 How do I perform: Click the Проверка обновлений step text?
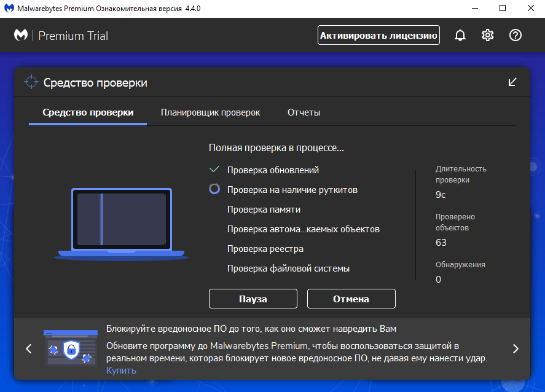point(273,170)
